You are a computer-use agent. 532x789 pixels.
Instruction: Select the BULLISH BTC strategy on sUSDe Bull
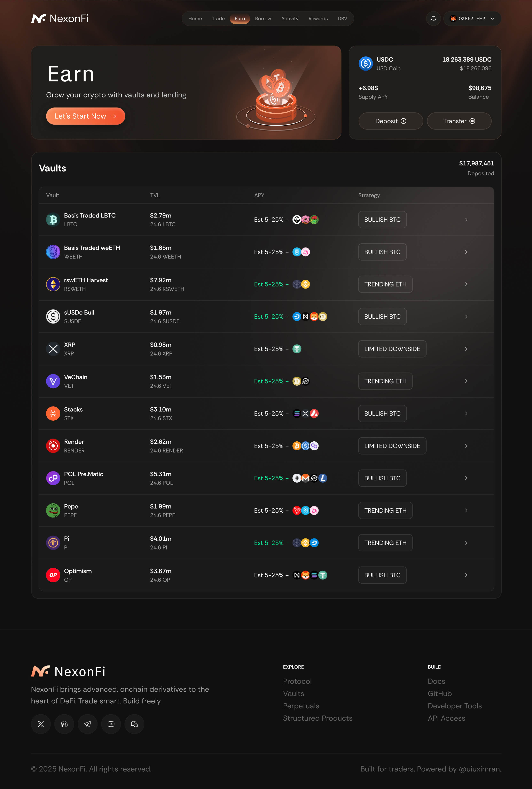(x=382, y=316)
